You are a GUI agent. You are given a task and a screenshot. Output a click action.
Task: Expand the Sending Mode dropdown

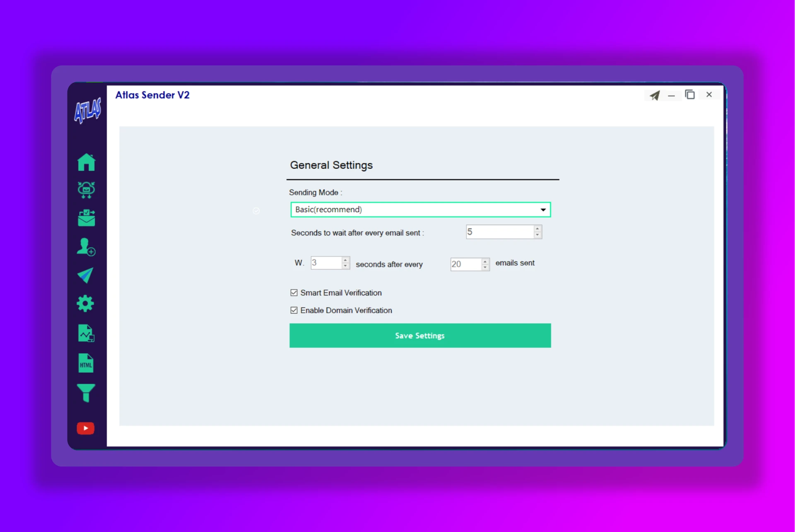(543, 210)
